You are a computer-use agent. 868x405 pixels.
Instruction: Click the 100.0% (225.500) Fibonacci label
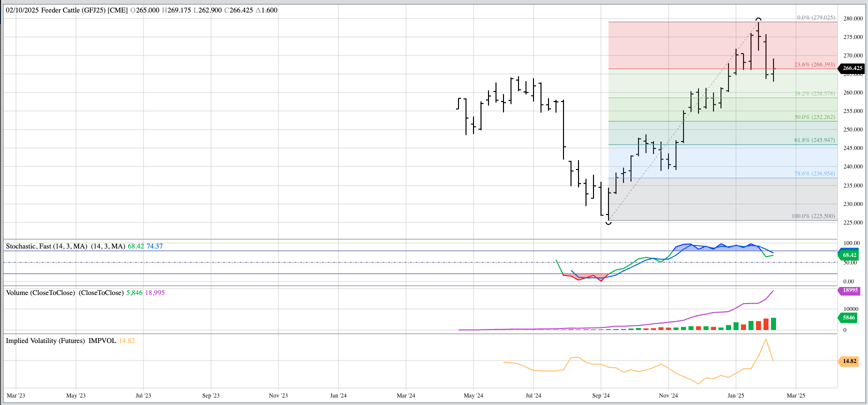point(812,216)
